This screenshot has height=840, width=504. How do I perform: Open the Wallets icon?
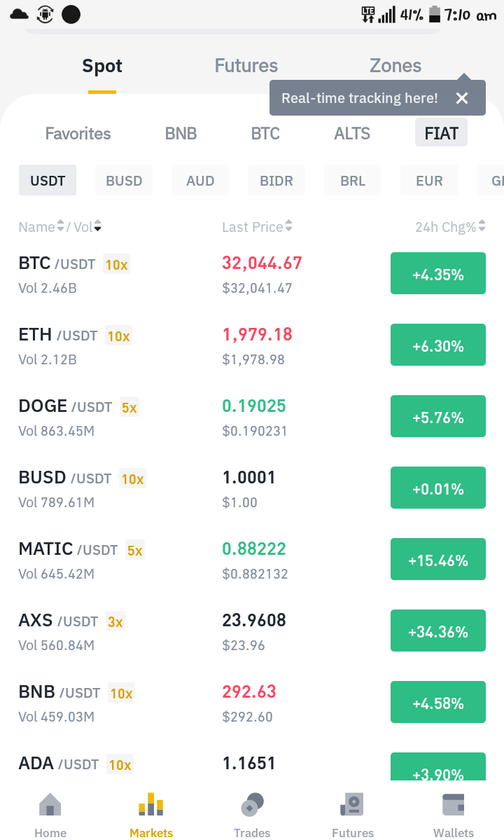click(x=453, y=804)
